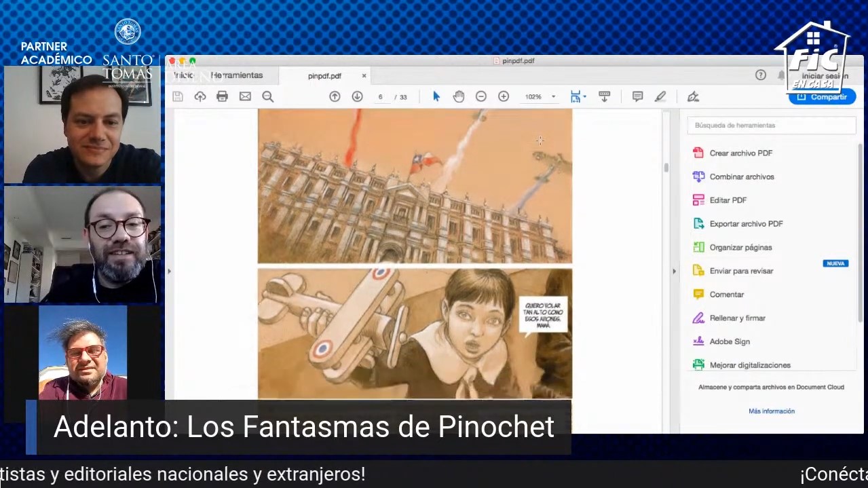Click the speech bubble 'Quiero volar' text

[543, 316]
